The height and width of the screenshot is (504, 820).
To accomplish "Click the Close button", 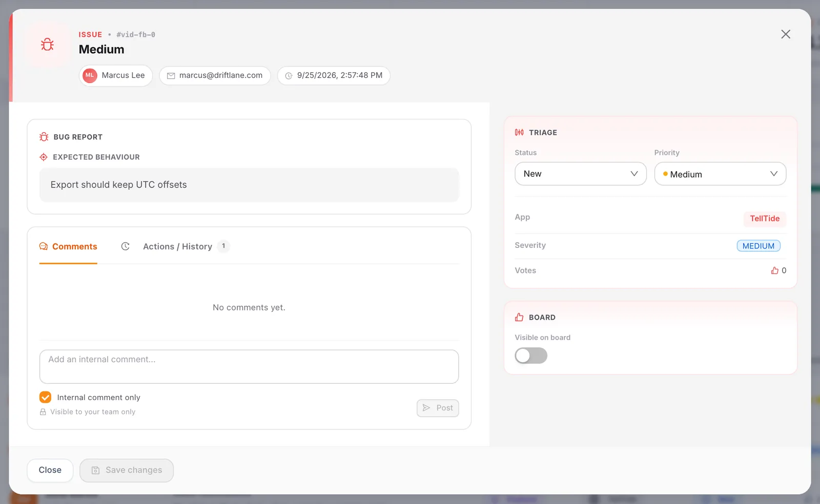I will pyautogui.click(x=50, y=470).
